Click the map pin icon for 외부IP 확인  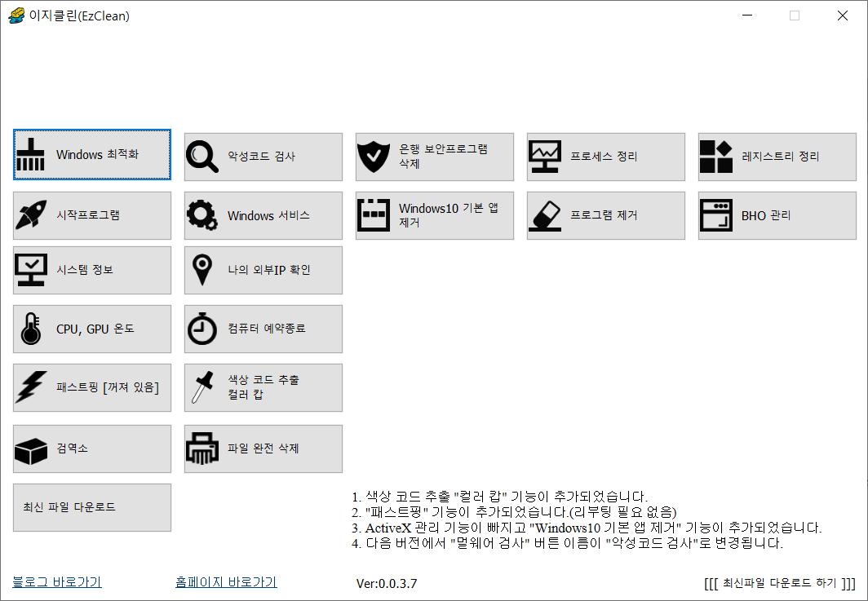(x=202, y=269)
